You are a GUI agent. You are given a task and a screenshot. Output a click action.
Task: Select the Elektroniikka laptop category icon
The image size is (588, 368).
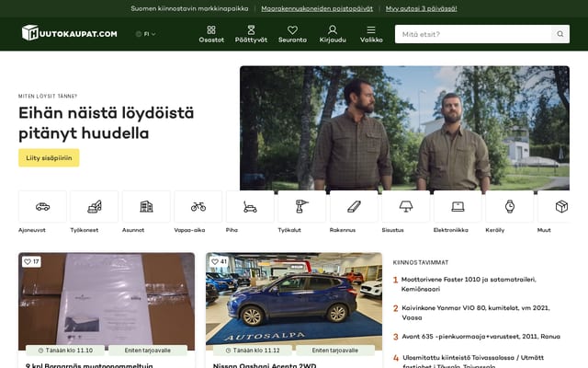(458, 206)
